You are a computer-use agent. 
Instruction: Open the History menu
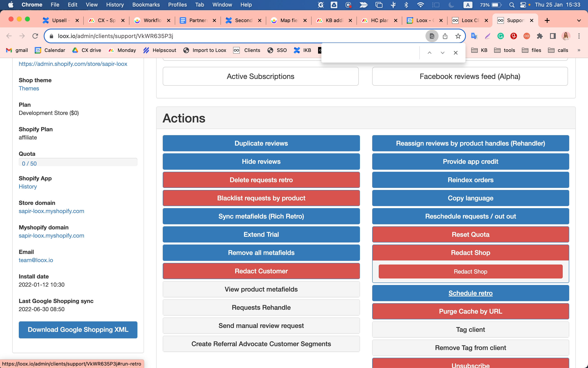(115, 5)
